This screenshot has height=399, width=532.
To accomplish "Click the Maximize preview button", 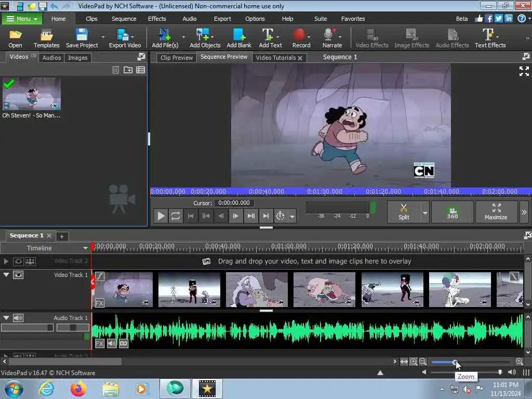I will [x=496, y=212].
